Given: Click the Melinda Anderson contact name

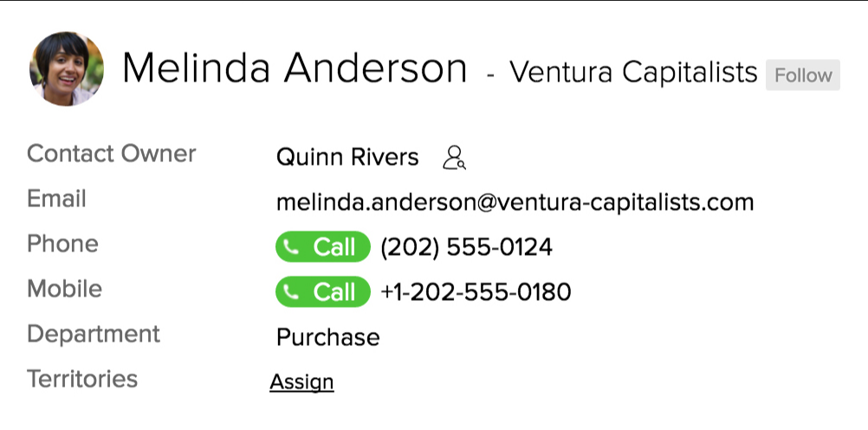Looking at the screenshot, I should pos(295,69).
